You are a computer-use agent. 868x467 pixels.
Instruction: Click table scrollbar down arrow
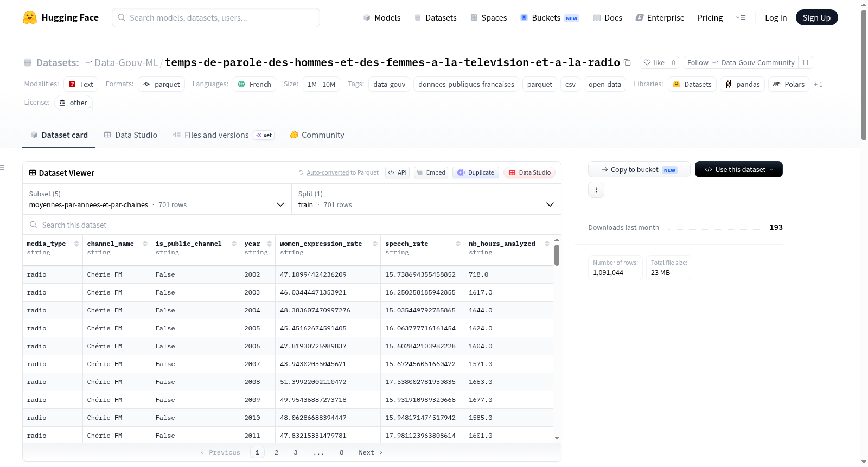[x=557, y=438]
